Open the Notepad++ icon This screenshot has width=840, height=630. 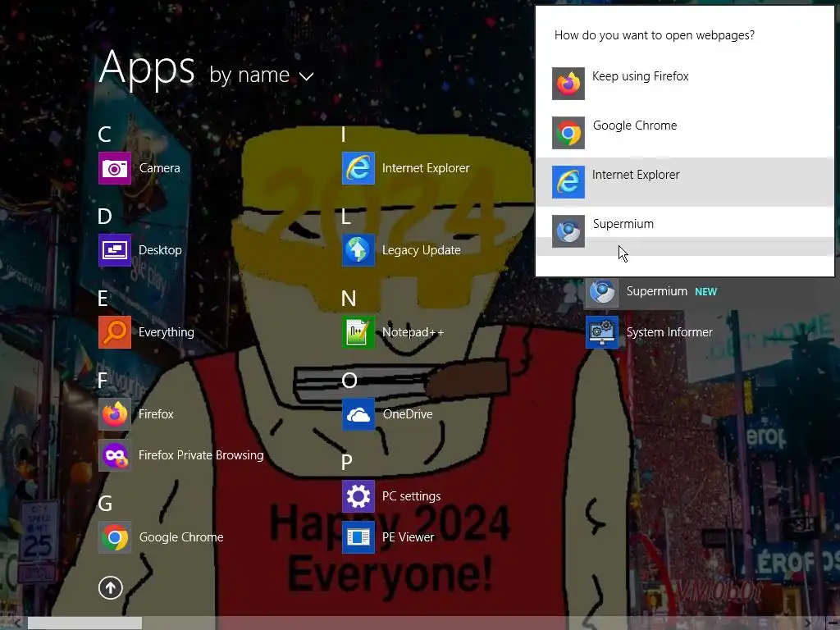pyautogui.click(x=358, y=332)
